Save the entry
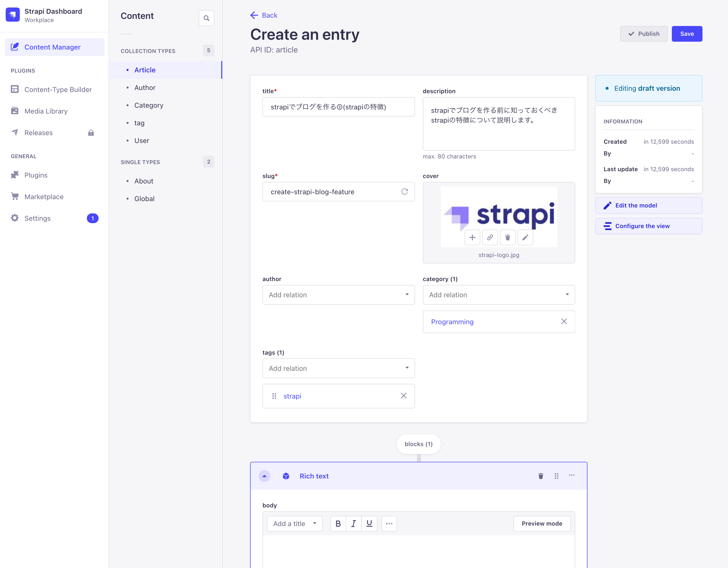Screen dimensions: 728x568 [687, 34]
